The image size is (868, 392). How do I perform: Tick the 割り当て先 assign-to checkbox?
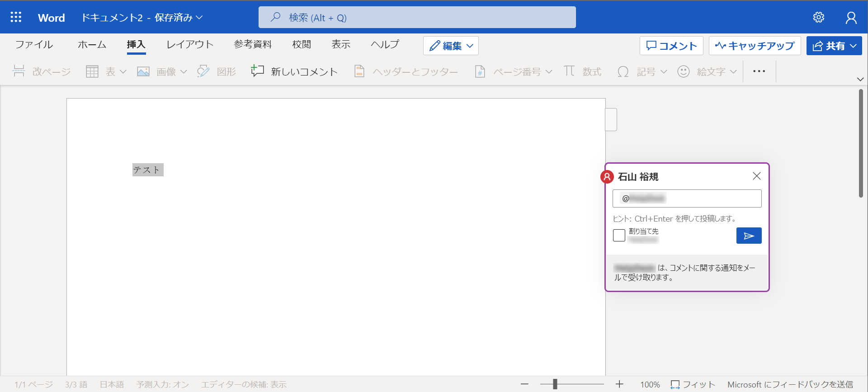point(619,235)
